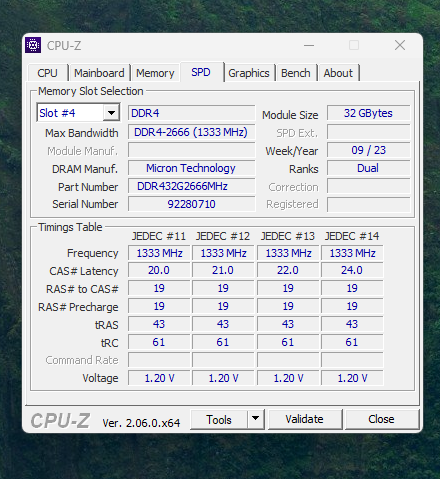Click the version text Ver. 2.06.0.x64
Image resolution: width=440 pixels, height=479 pixels.
141,423
